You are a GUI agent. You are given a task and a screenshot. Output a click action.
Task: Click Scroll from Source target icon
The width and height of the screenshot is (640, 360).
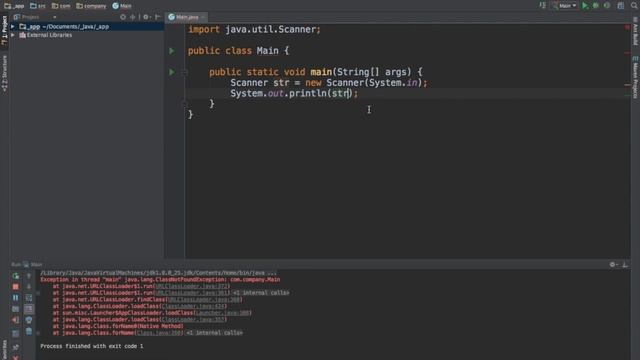tap(123, 17)
